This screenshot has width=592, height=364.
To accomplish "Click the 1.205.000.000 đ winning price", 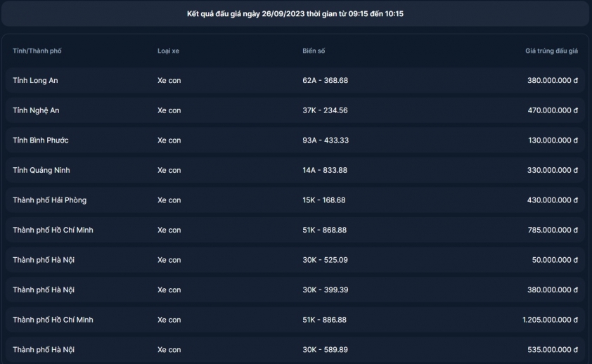I will tap(550, 320).
